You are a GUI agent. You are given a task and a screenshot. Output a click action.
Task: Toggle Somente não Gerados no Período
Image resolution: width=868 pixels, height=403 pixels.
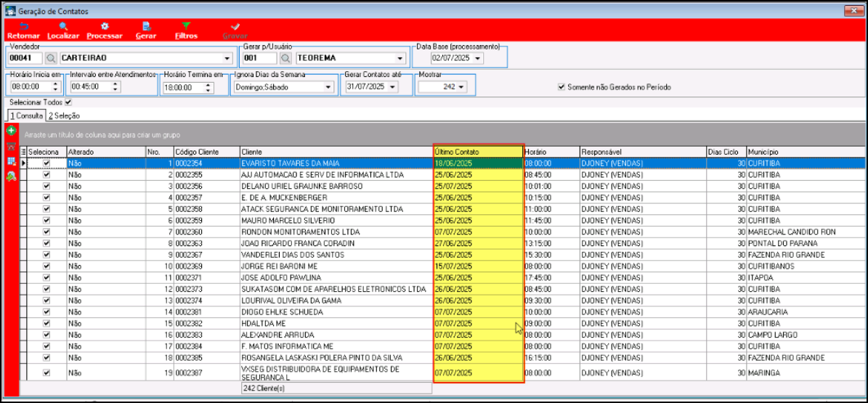(561, 87)
